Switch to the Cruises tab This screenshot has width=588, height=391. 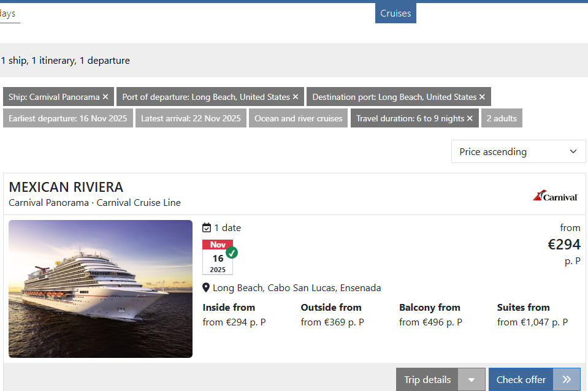click(x=395, y=13)
